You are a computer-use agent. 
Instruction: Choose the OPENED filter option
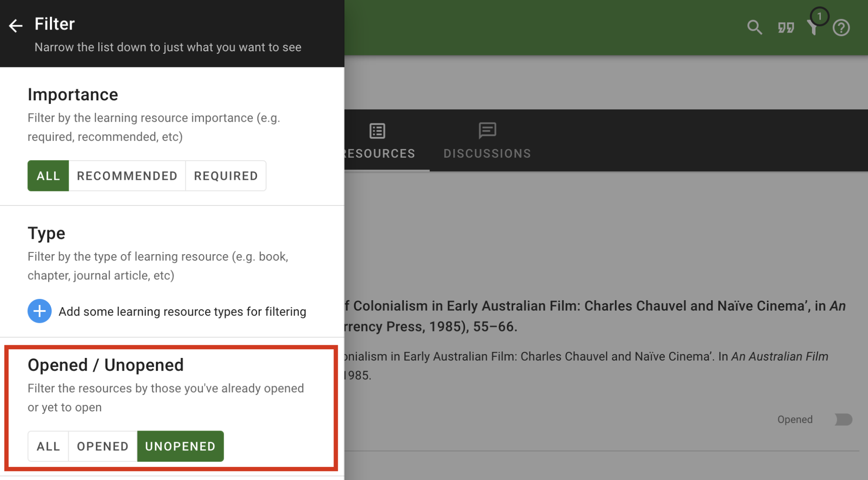[x=102, y=446]
